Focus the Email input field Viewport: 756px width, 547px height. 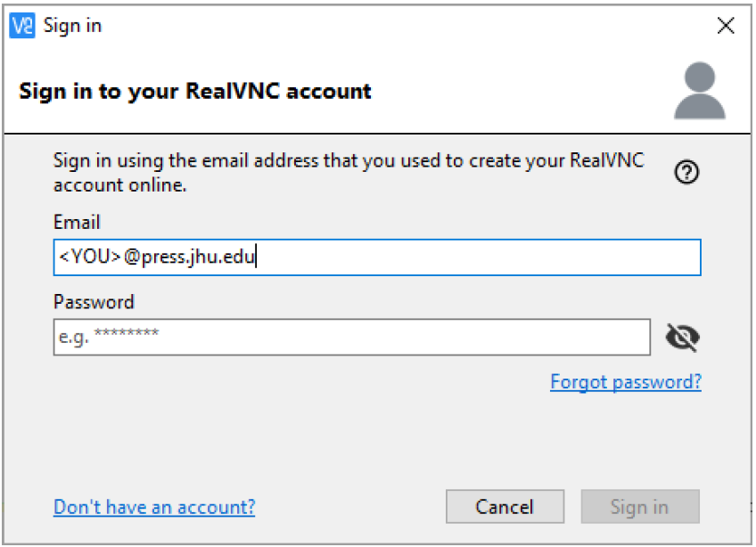pyautogui.click(x=377, y=257)
